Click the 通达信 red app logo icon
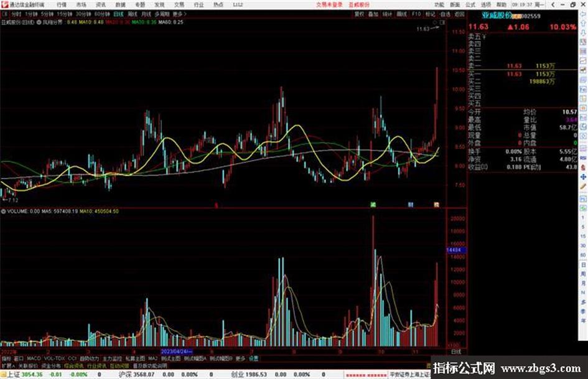588x379 pixels. [4, 4]
